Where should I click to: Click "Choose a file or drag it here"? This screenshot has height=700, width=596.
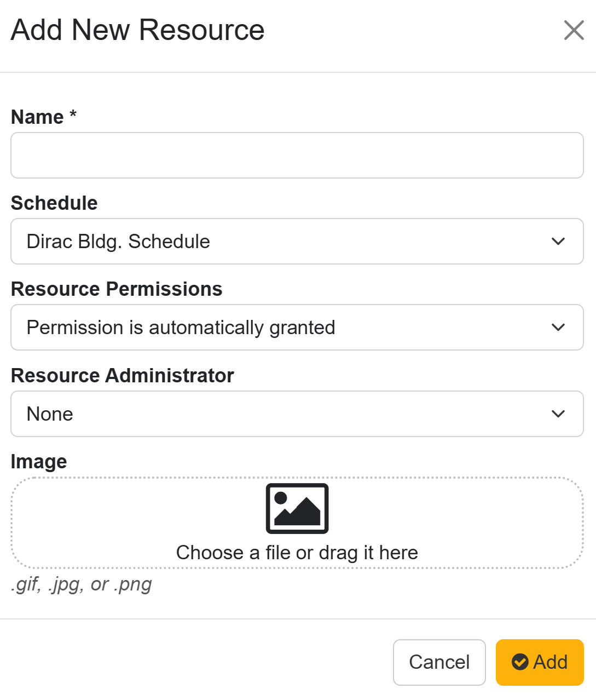coord(297,553)
